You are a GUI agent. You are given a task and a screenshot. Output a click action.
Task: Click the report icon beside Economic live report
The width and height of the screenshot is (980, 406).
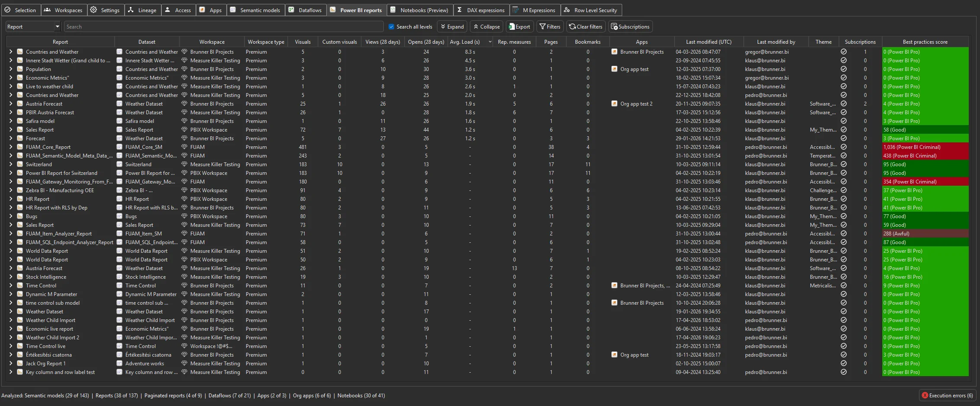[x=20, y=329]
